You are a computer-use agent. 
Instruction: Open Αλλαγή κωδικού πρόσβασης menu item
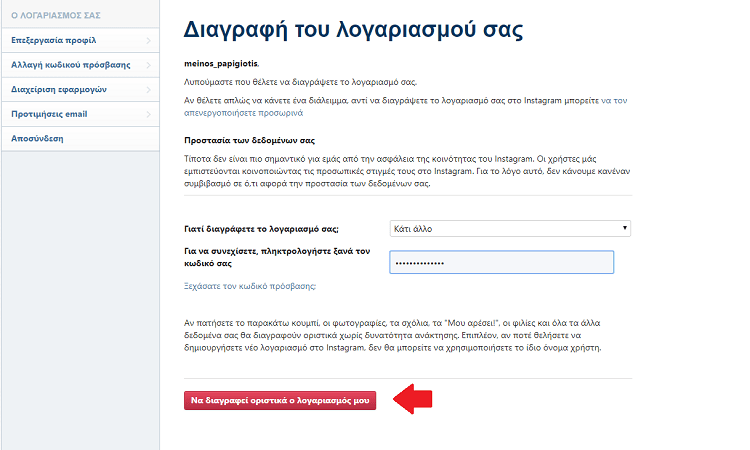[80, 65]
